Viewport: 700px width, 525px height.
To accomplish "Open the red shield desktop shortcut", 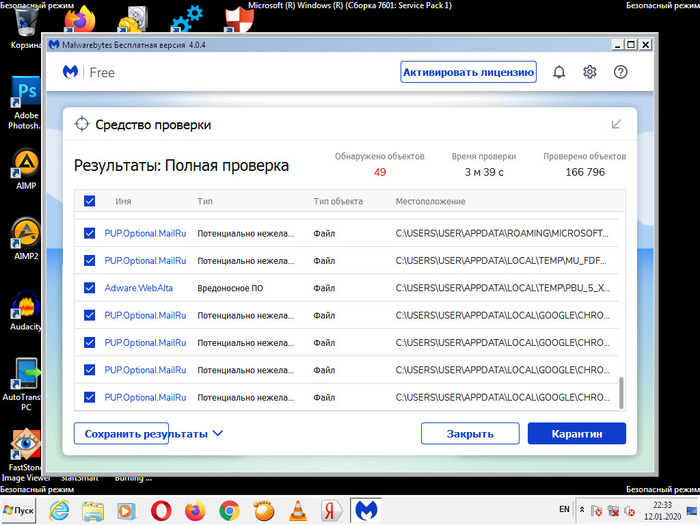I will 239,20.
